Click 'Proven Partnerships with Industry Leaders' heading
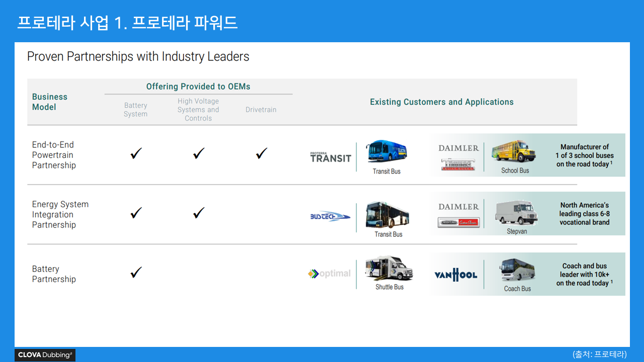Screen dimensions: 644x362 coord(138,56)
